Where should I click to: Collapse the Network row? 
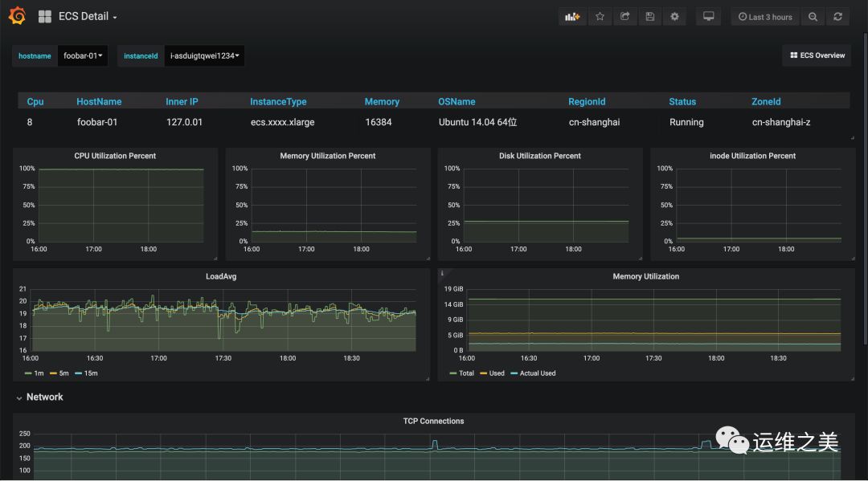(x=40, y=397)
